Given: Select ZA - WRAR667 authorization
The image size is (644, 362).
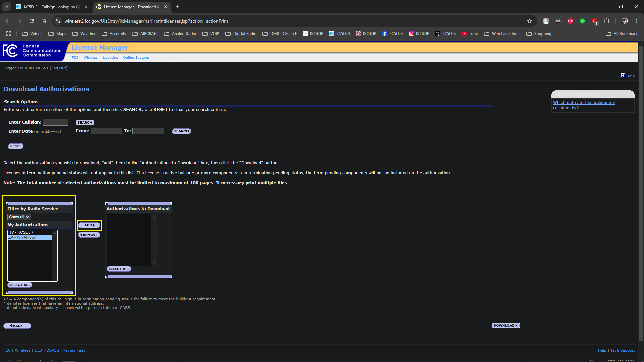Looking at the screenshot, I should point(30,237).
